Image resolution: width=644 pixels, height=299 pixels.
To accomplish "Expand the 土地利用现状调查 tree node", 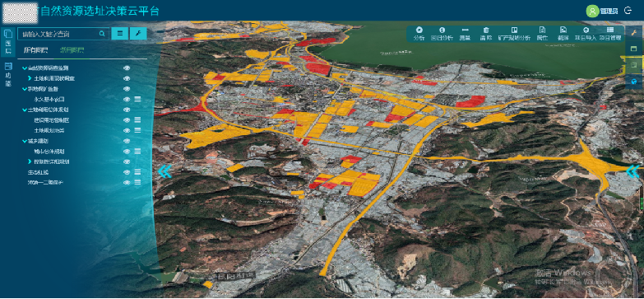I will [30, 78].
